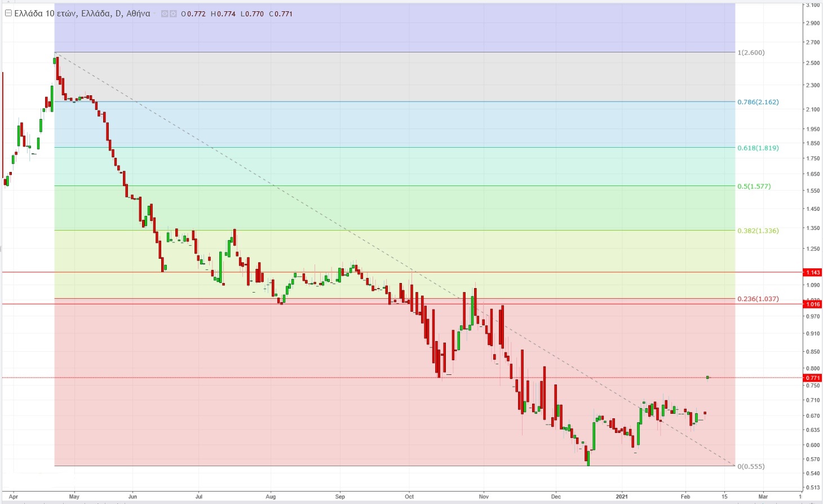Select the Fibonacci 0.786(2.162) level label
Viewport: 823px width, 504px height.
coord(758,102)
